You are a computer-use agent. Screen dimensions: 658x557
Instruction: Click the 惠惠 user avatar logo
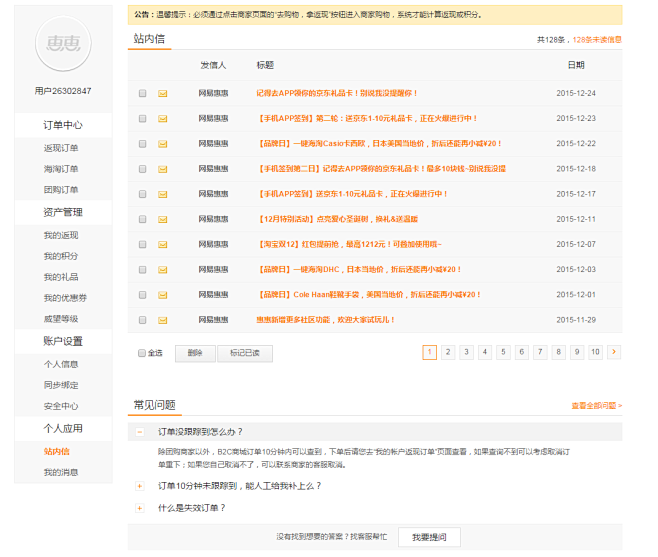coord(63,42)
